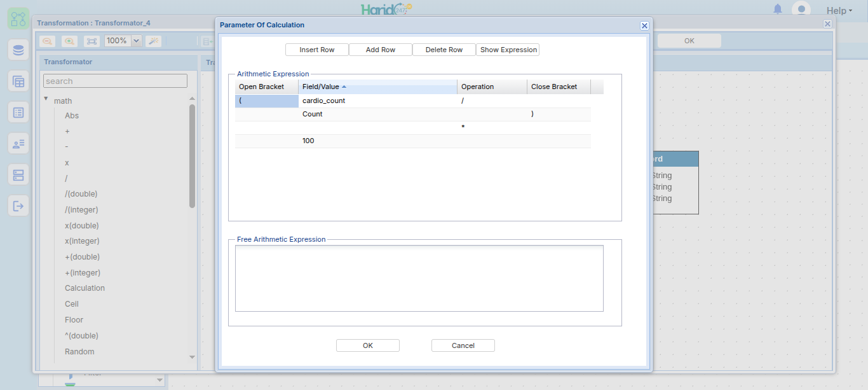Select the Calculation item in math tree

tap(85, 288)
